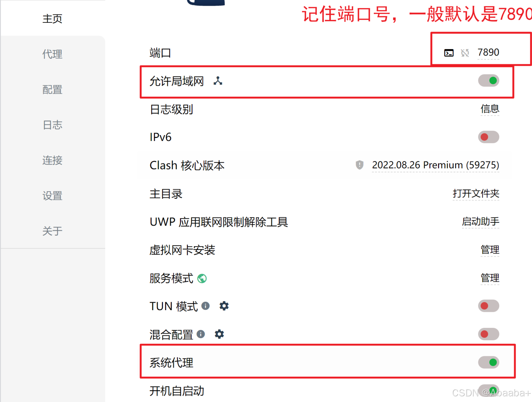This screenshot has height=402, width=532.
Task: Open the 配置 sidebar tab
Action: coord(52,90)
